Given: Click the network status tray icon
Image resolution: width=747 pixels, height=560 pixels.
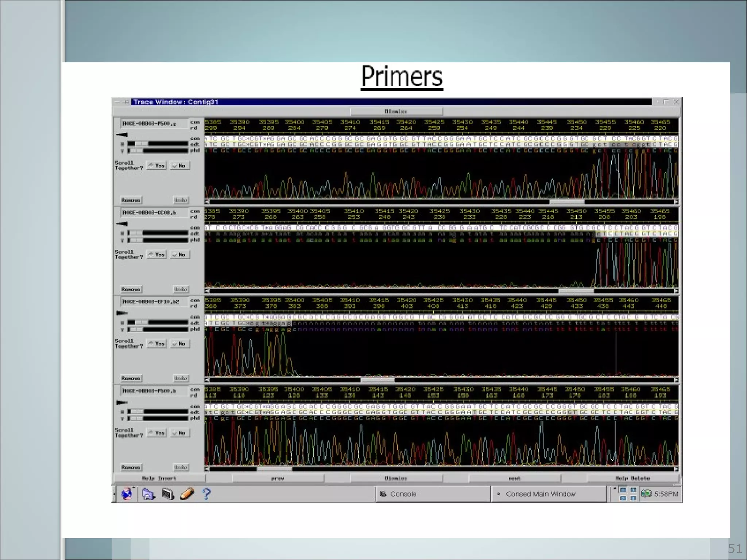Looking at the screenshot, I should click(x=646, y=494).
